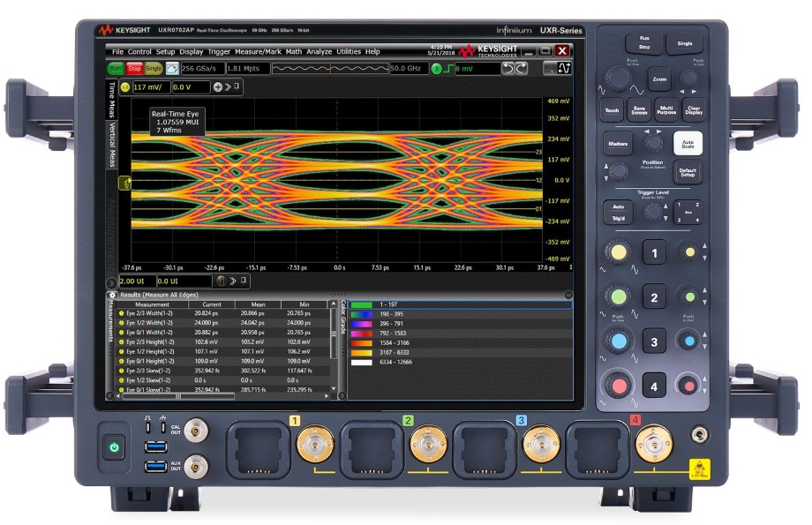Click the red Stop acquisition icon

[x=133, y=68]
